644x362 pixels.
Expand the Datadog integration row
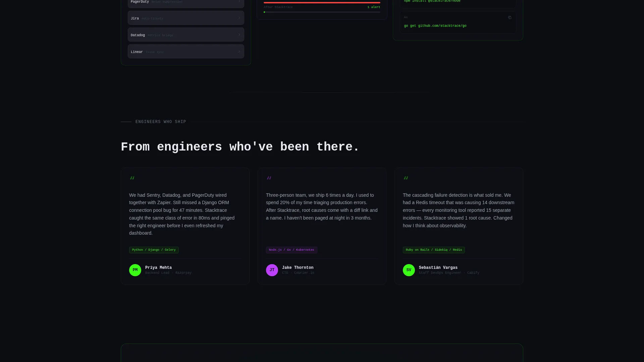(x=186, y=35)
